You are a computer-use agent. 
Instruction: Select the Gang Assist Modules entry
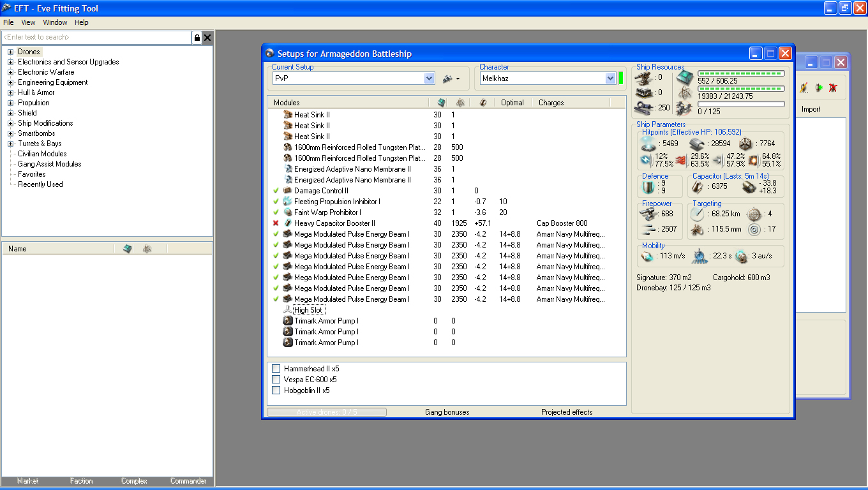tap(50, 164)
